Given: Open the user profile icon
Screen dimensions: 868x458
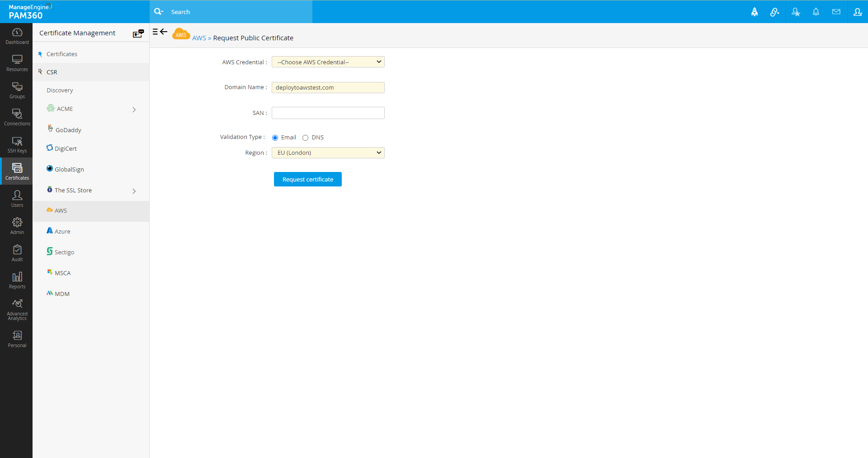Looking at the screenshot, I should pyautogui.click(x=858, y=12).
